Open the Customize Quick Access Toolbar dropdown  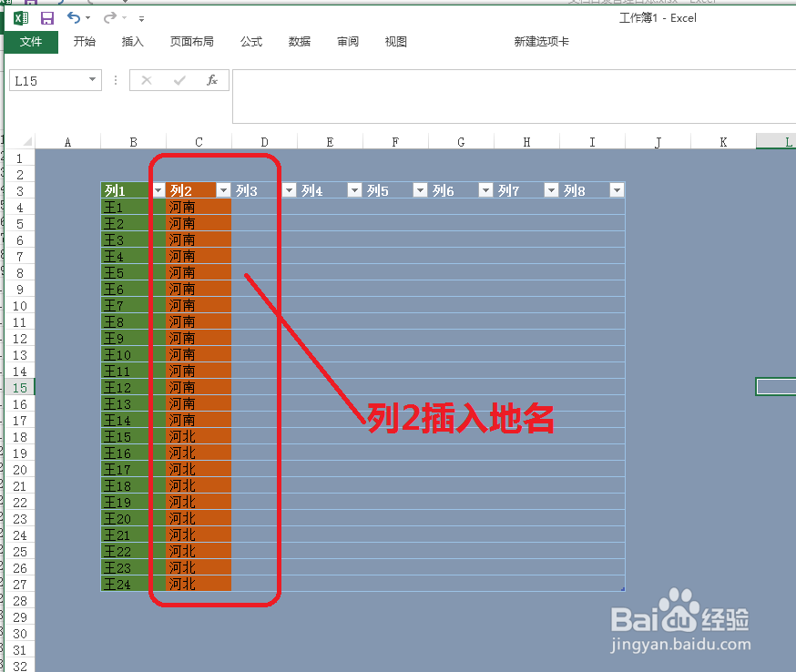tap(141, 18)
